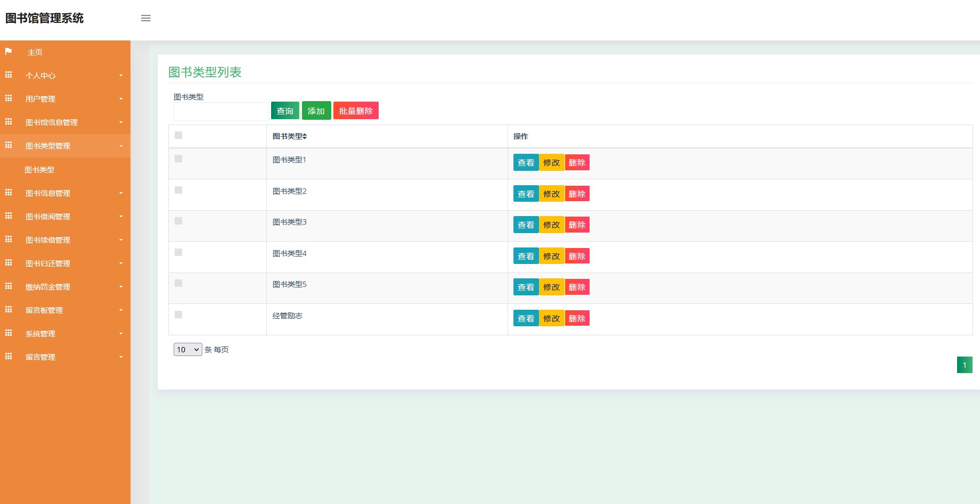Click 查看 for 图书类型1

pyautogui.click(x=526, y=162)
